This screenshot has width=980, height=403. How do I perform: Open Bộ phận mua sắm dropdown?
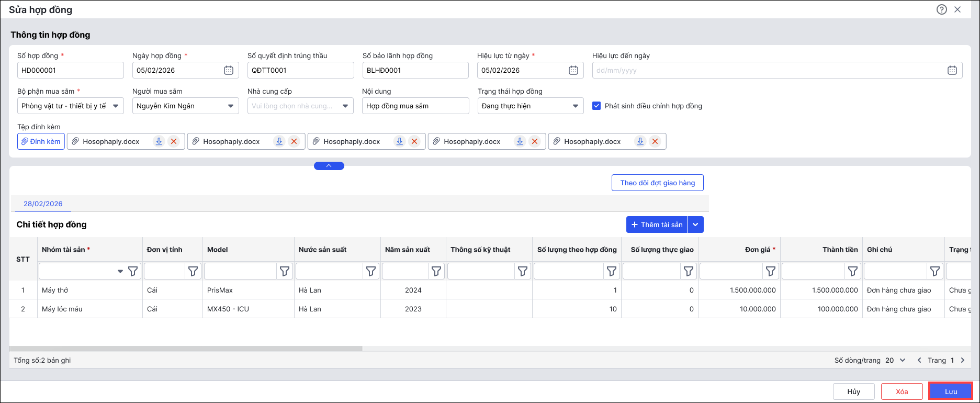click(116, 106)
